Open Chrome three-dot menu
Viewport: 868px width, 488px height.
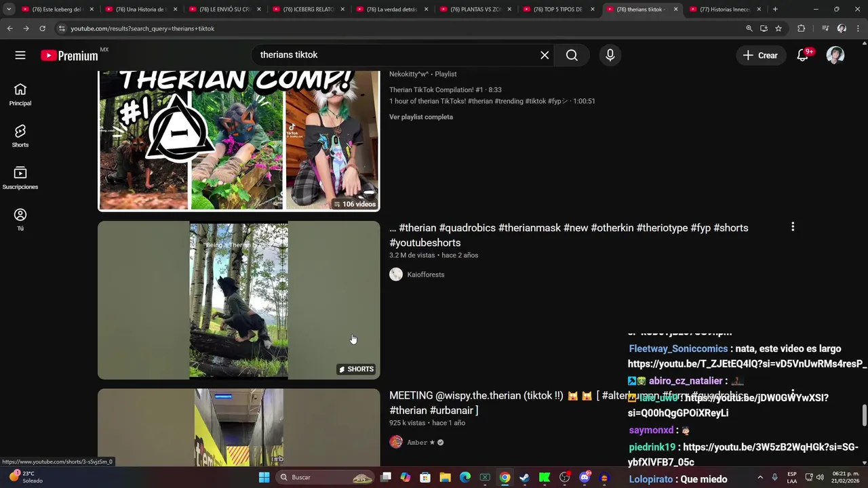click(x=859, y=28)
